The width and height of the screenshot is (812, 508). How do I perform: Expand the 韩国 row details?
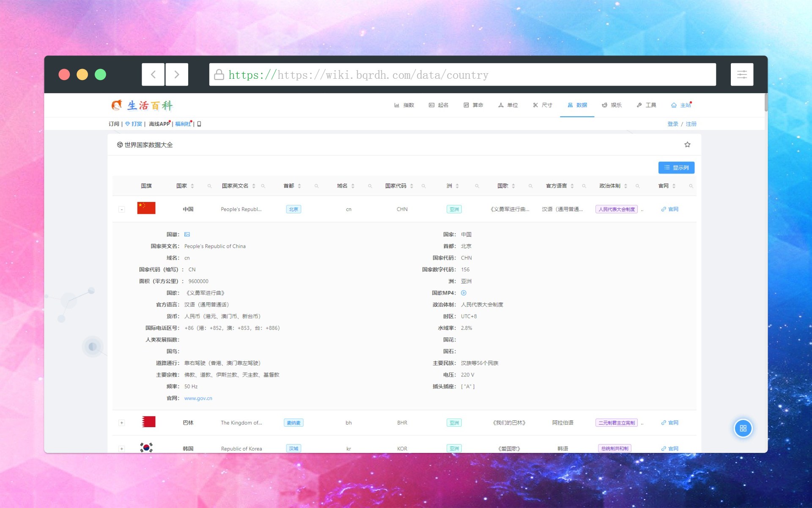tap(121, 449)
